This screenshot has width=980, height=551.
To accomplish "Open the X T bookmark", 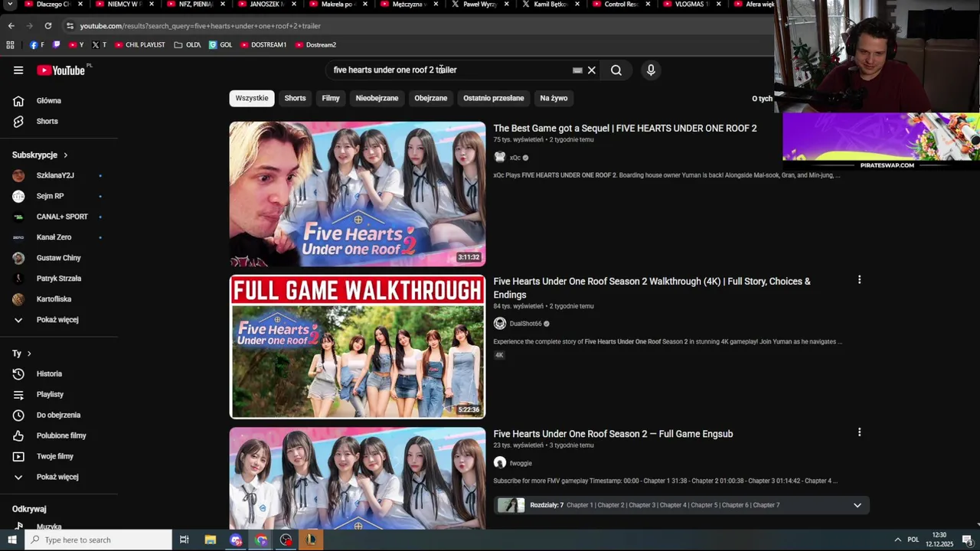I will pyautogui.click(x=99, y=45).
